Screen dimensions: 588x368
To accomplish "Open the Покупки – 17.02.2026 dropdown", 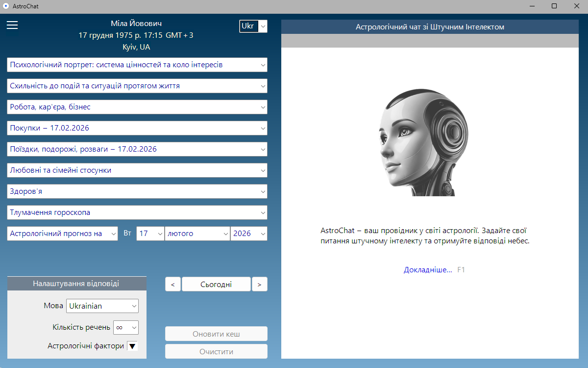I will pos(137,128).
